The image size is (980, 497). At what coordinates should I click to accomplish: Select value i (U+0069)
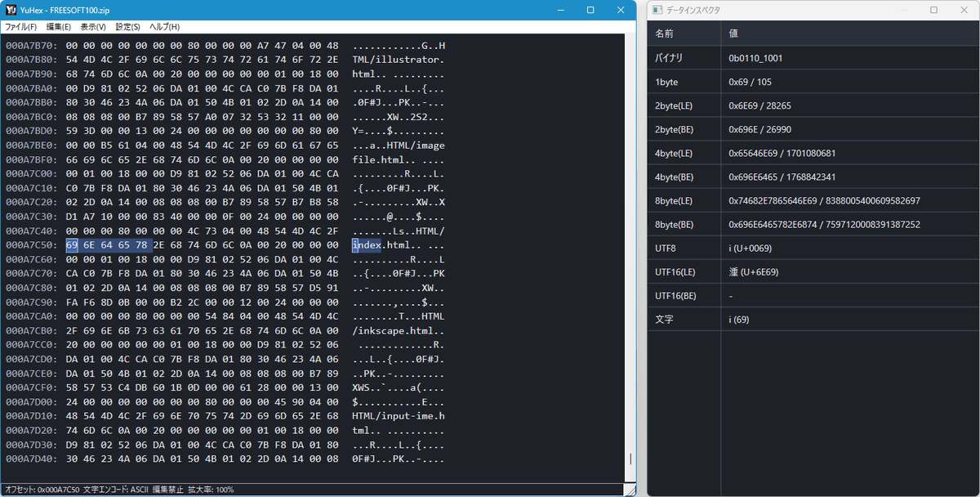click(x=751, y=248)
